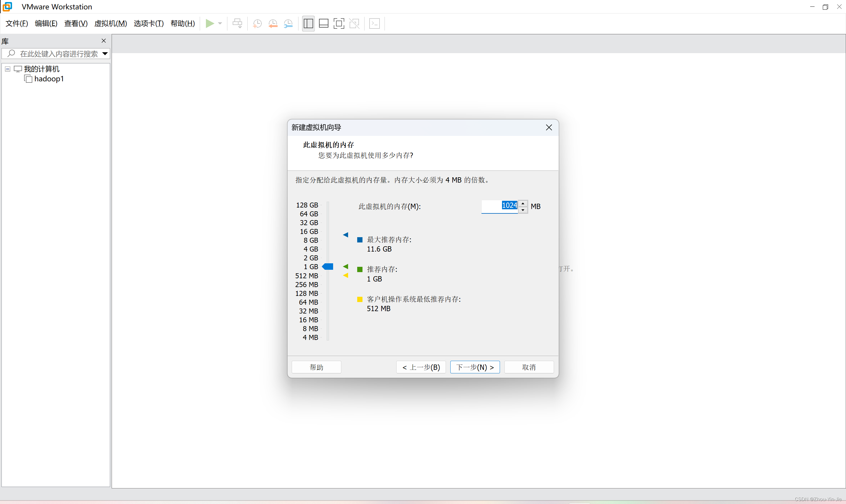Toggle the library sidebar view icon
846x504 pixels.
click(x=308, y=23)
